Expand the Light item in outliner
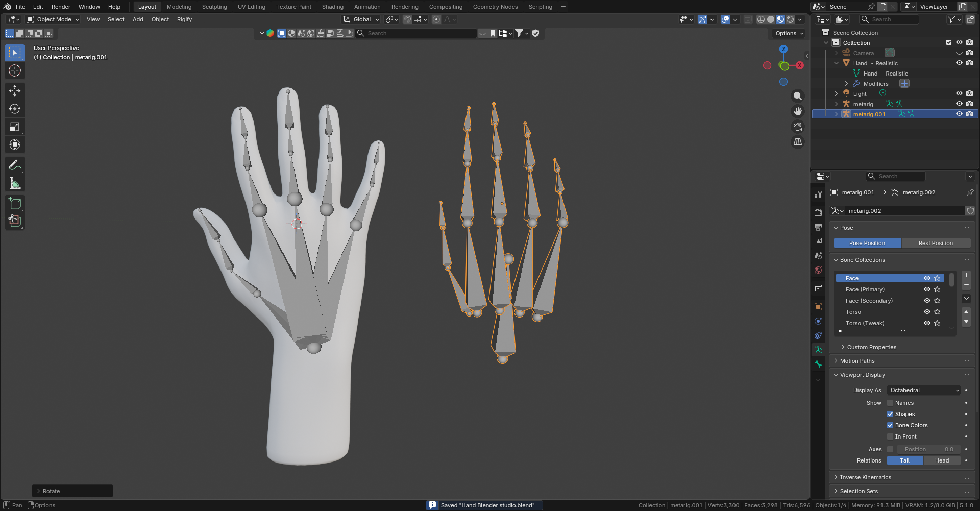This screenshot has width=980, height=511. 836,94
